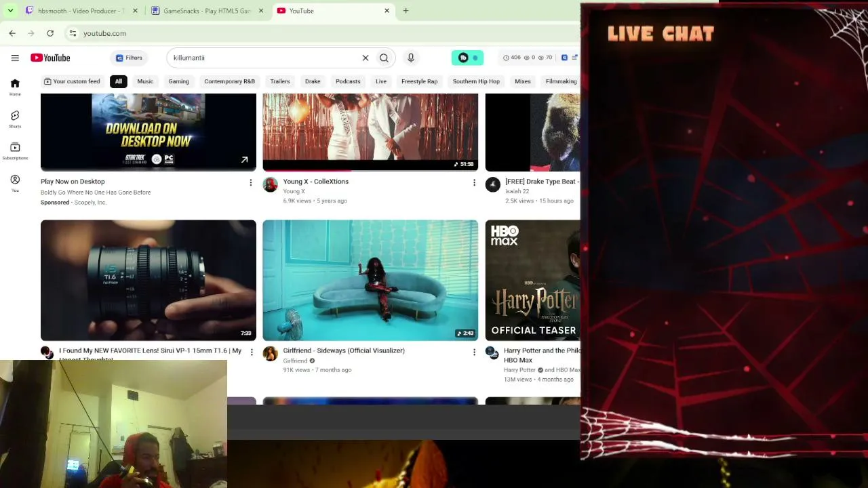868x488 pixels.
Task: Switch to the hbsmooth Video Producer tab
Action: (x=81, y=11)
